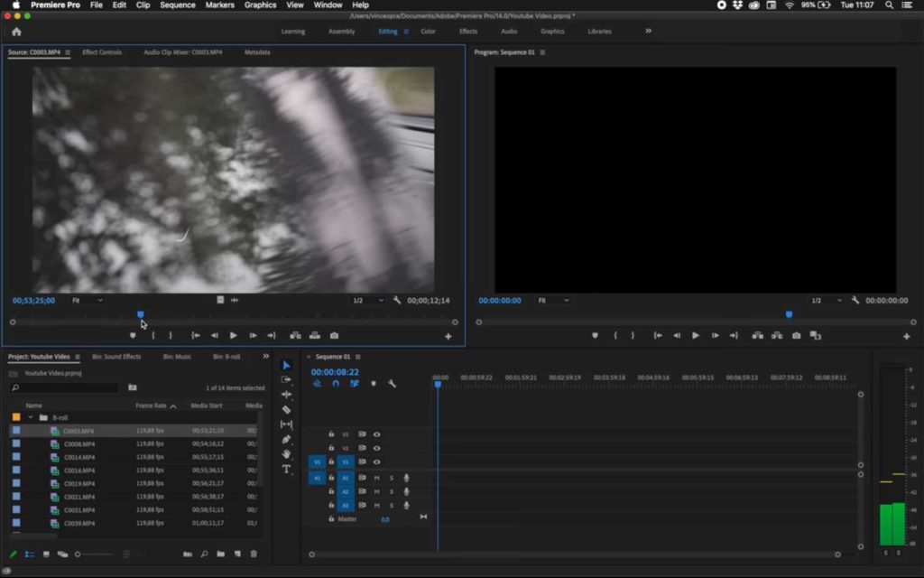Create new bin from search query icon
924x578 pixels.
click(133, 387)
